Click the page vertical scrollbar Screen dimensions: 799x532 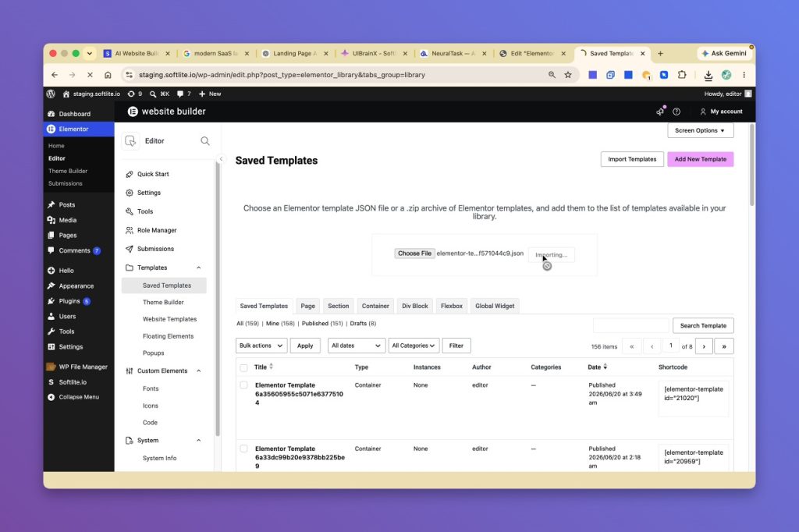coord(751,165)
